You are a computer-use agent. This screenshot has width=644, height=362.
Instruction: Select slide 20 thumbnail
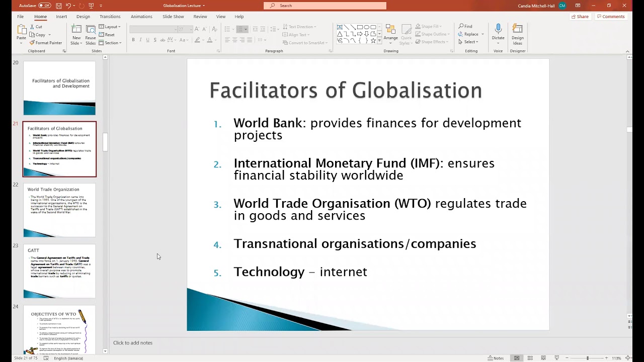point(59,88)
